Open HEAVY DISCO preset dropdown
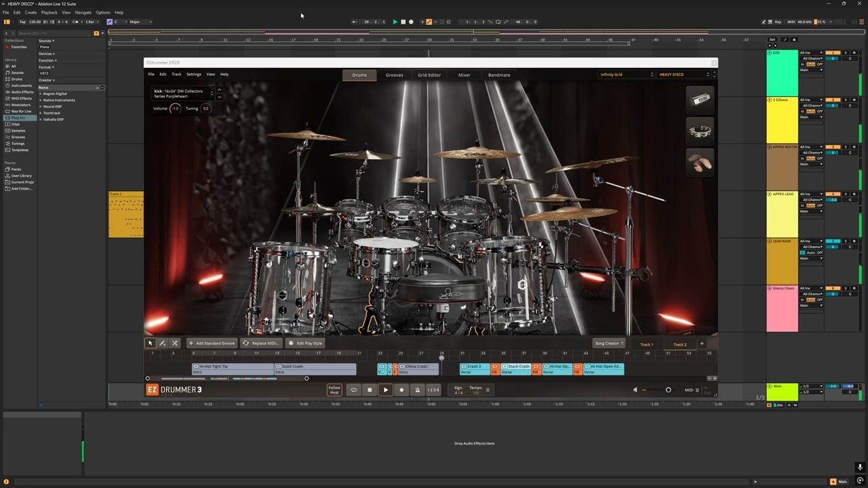The image size is (868, 488). point(685,75)
